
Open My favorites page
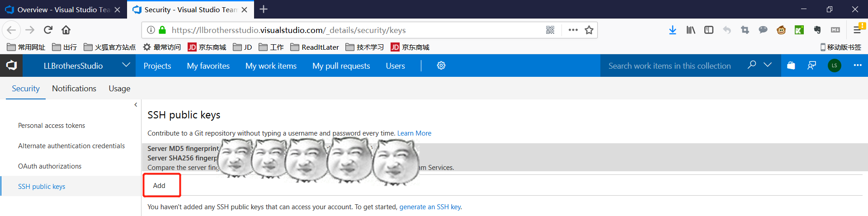(208, 66)
